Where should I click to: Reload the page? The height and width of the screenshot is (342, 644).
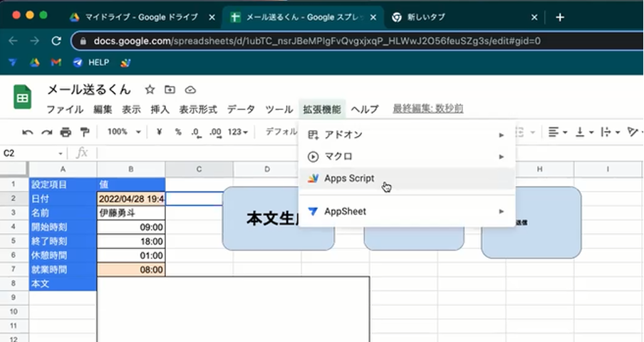56,41
